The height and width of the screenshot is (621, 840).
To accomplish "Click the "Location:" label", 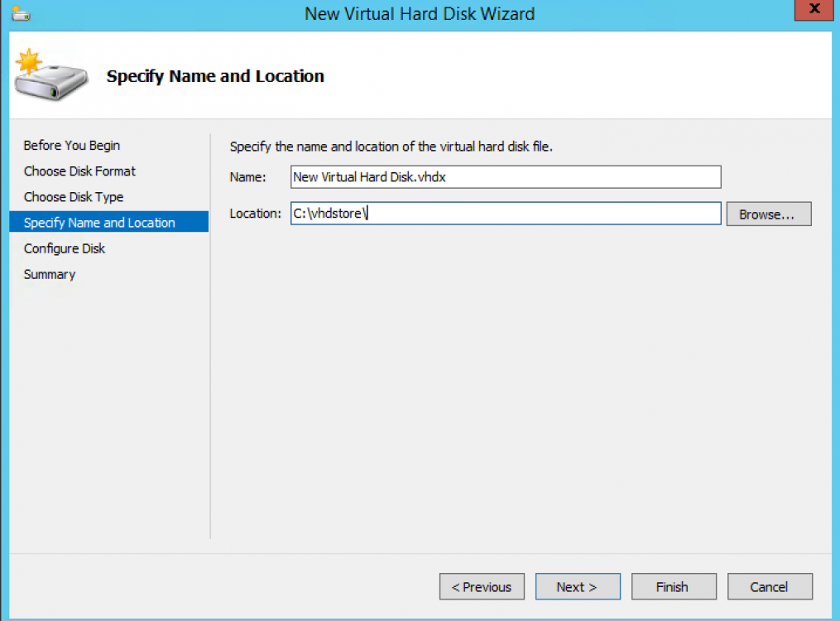I will (x=256, y=214).
